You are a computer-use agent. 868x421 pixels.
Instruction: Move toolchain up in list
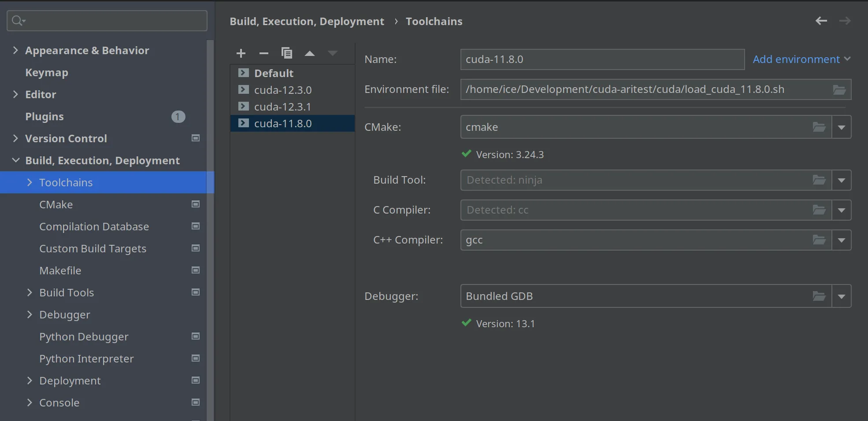click(310, 53)
